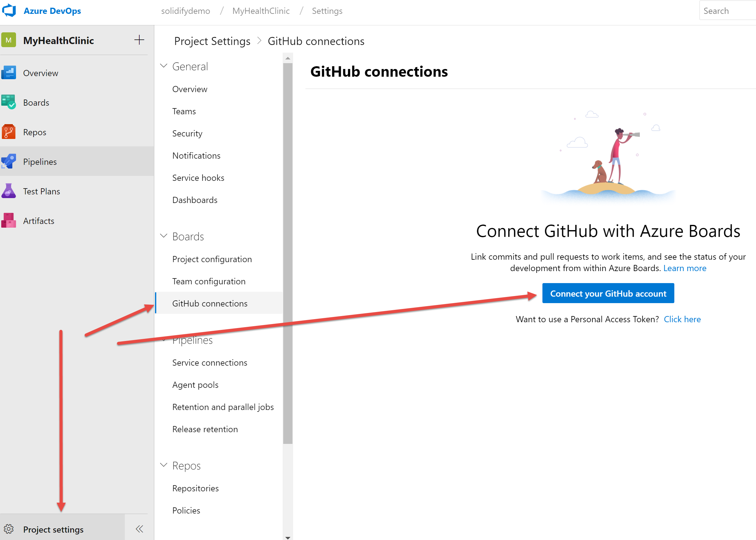Click here to use Personal Access Token
This screenshot has width=756, height=540.
click(x=682, y=319)
